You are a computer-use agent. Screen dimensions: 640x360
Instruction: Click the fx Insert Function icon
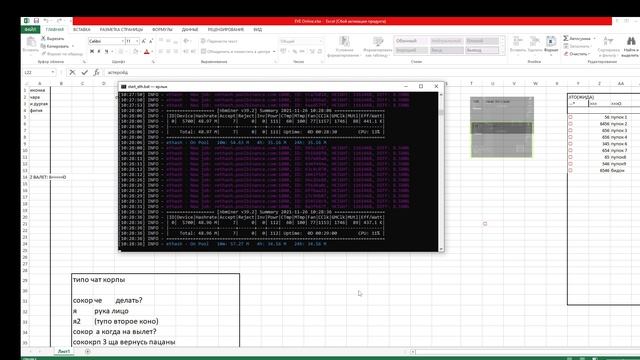pos(96,72)
